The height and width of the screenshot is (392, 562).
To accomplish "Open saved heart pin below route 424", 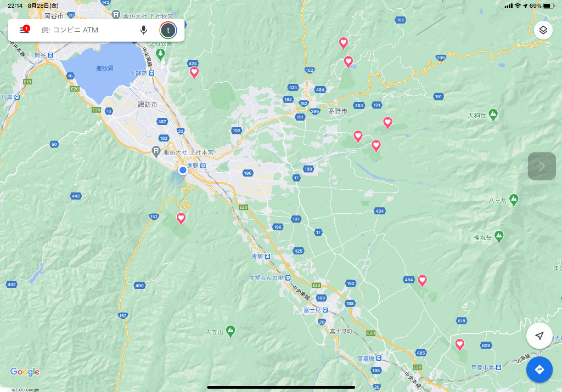I will coord(194,72).
